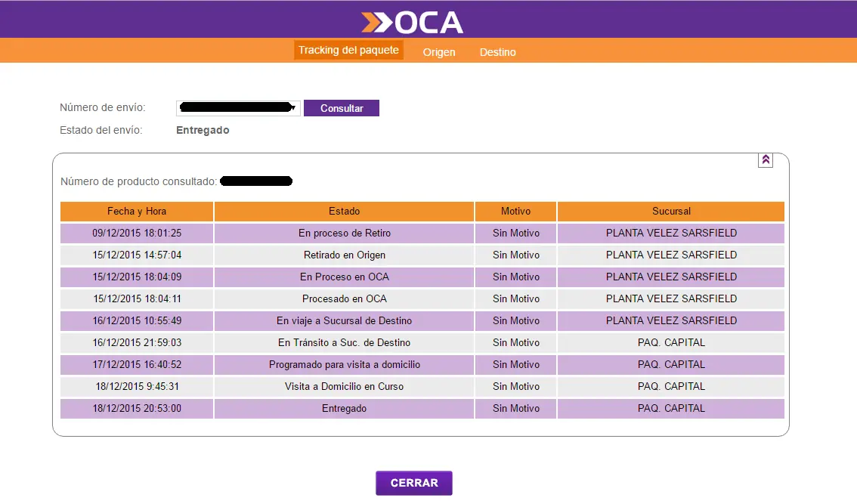This screenshot has width=857, height=504.
Task: Switch to the Origen tab
Action: [439, 52]
